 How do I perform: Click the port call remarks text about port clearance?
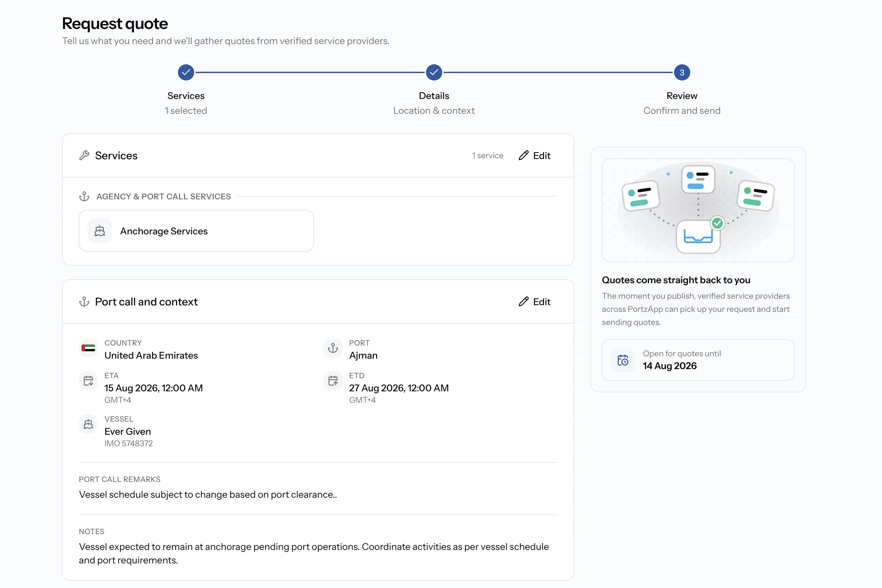(x=208, y=494)
